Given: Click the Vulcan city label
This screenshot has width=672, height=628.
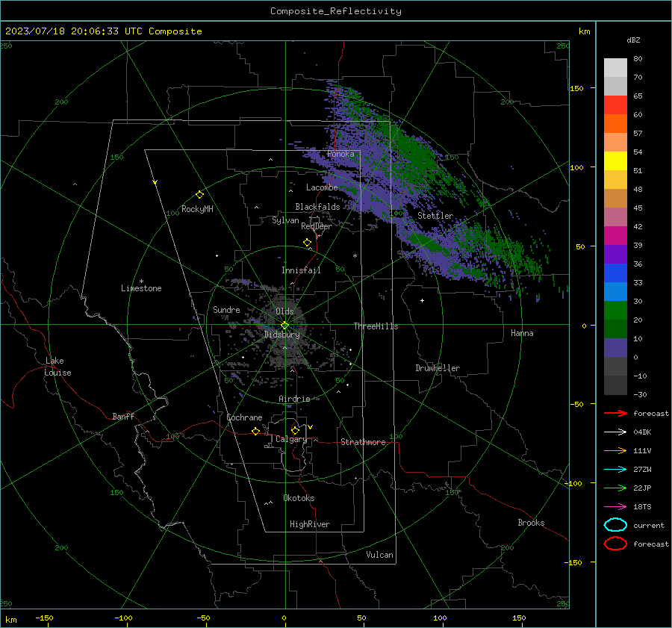Looking at the screenshot, I should 379,555.
